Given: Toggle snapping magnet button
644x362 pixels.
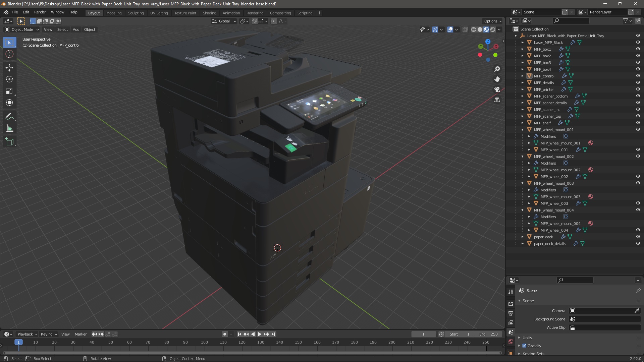Looking at the screenshot, I should (255, 21).
